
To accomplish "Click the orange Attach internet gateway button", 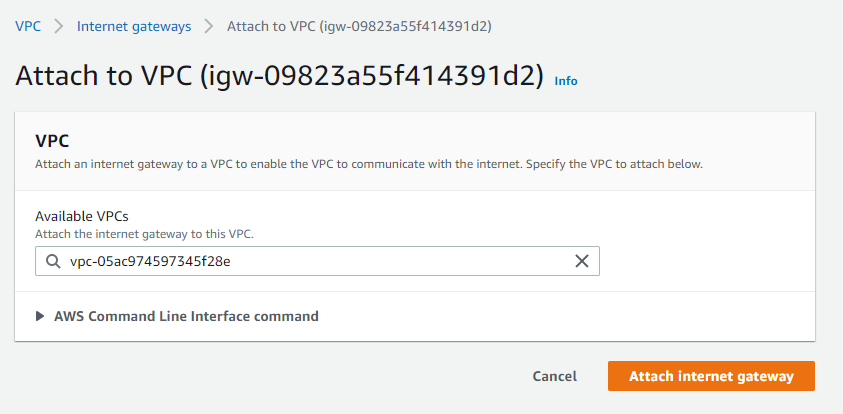I will (711, 376).
